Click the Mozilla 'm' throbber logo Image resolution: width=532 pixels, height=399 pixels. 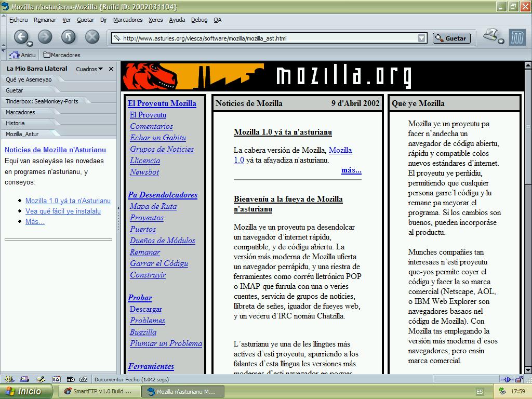(517, 37)
